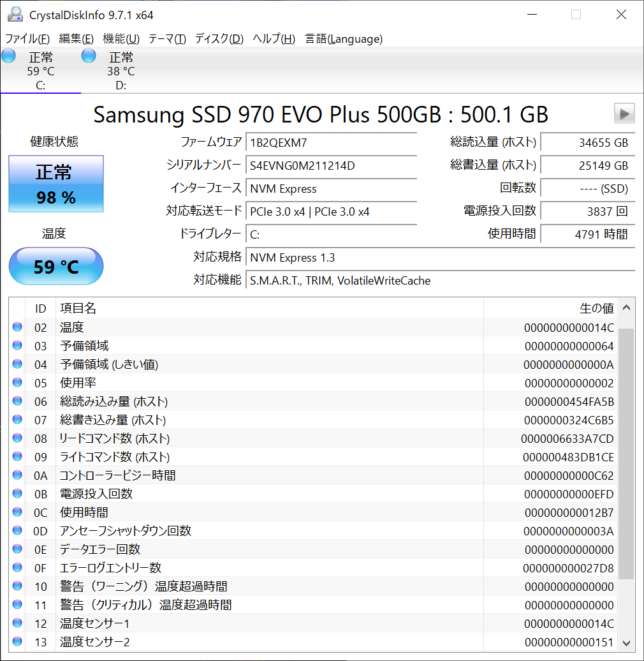
Task: Open the ヘルプ(H) menu
Action: (274, 39)
